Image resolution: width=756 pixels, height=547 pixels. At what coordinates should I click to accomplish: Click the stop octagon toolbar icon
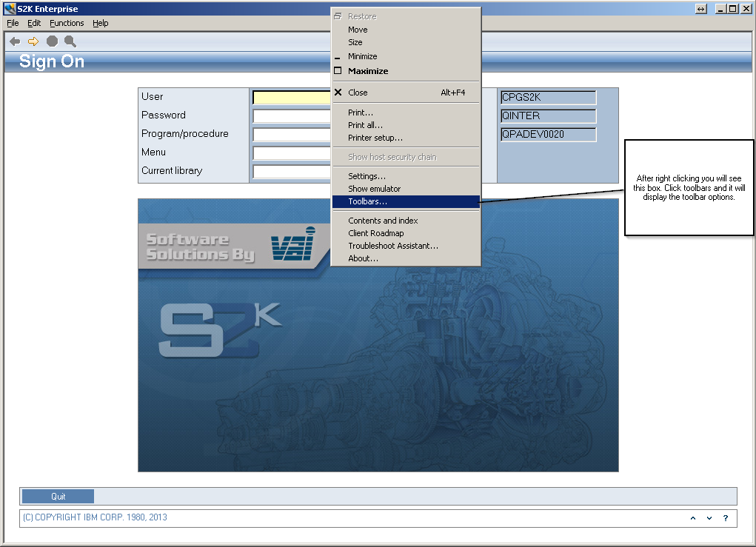pyautogui.click(x=52, y=41)
